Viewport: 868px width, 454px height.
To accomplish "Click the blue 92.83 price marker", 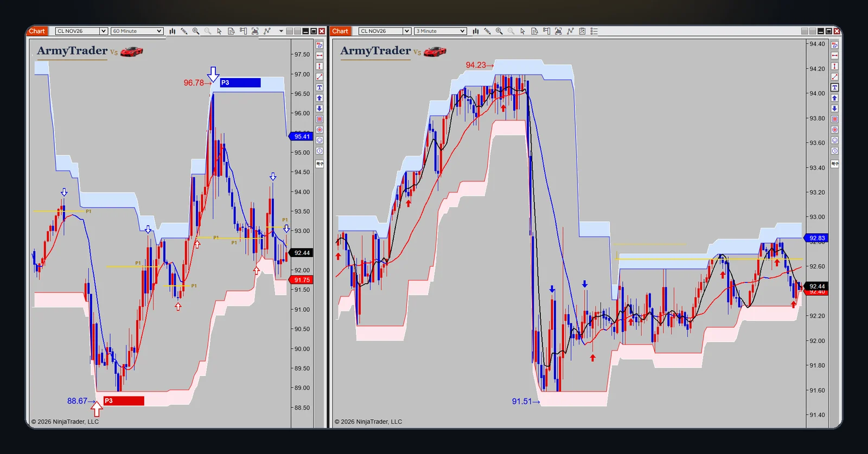I will pyautogui.click(x=816, y=238).
